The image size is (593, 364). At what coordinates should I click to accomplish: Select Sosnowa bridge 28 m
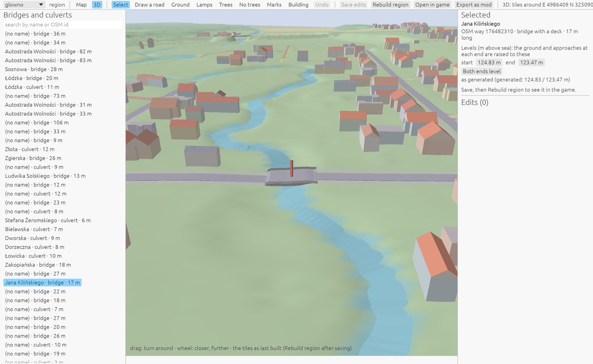34,69
